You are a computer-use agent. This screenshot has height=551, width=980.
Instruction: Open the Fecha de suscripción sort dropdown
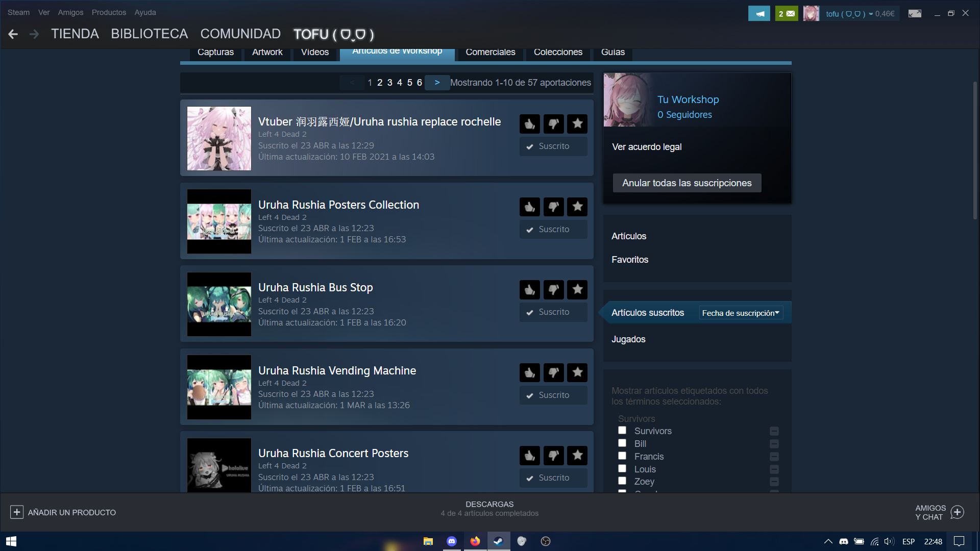coord(741,313)
